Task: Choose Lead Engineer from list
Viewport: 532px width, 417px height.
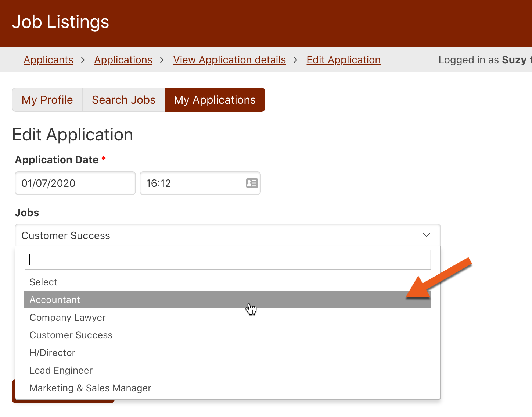Action: (61, 370)
